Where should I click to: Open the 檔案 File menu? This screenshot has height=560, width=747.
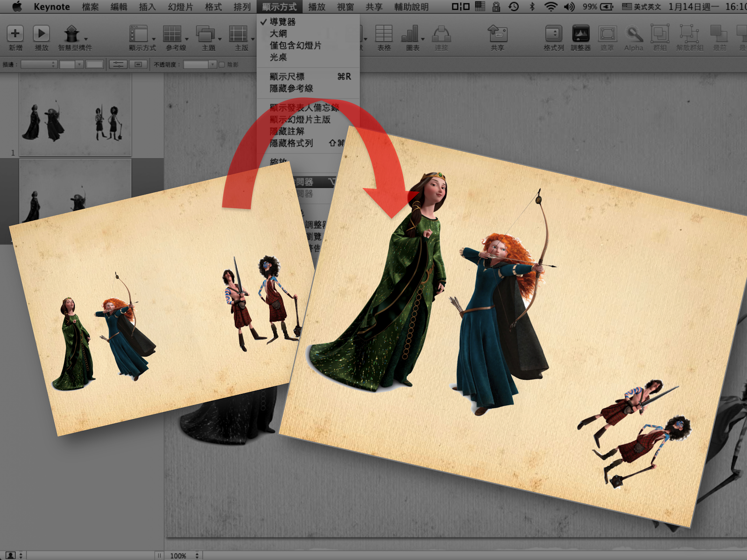90,7
